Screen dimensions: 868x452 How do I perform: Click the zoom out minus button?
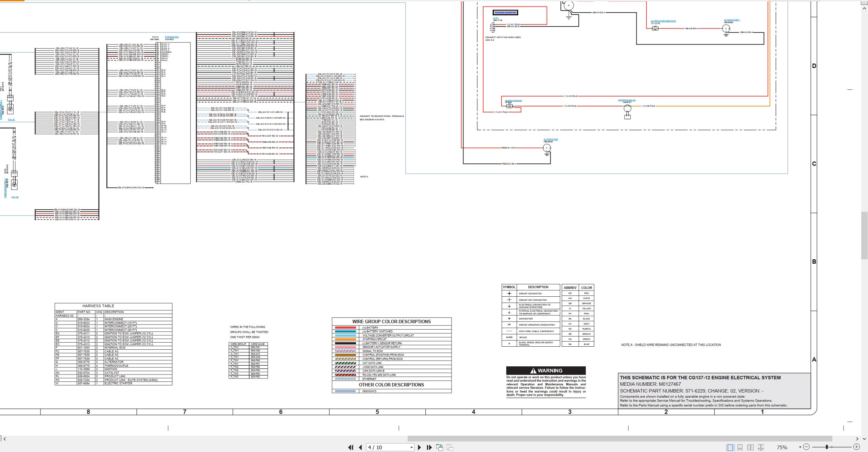pyautogui.click(x=807, y=447)
